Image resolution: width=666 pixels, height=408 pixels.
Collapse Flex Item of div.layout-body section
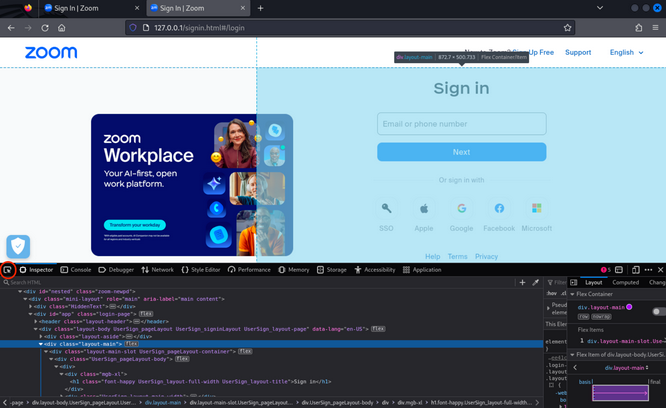572,355
